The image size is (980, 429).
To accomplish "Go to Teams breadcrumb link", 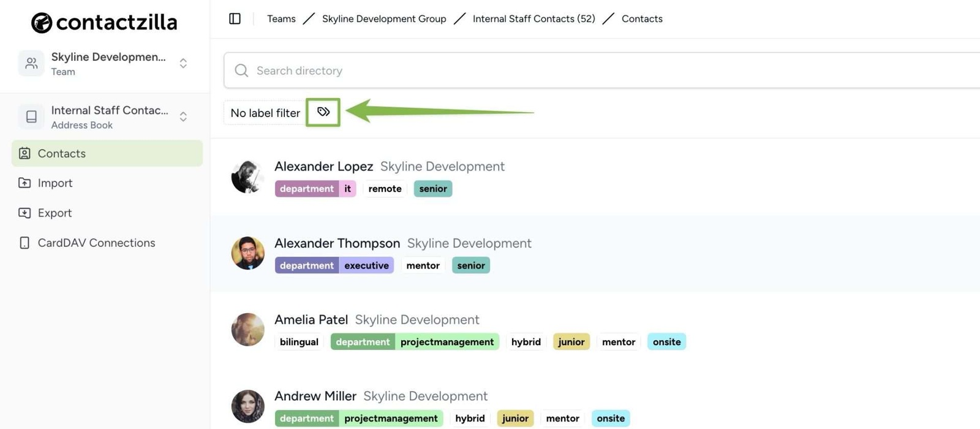I will click(281, 19).
